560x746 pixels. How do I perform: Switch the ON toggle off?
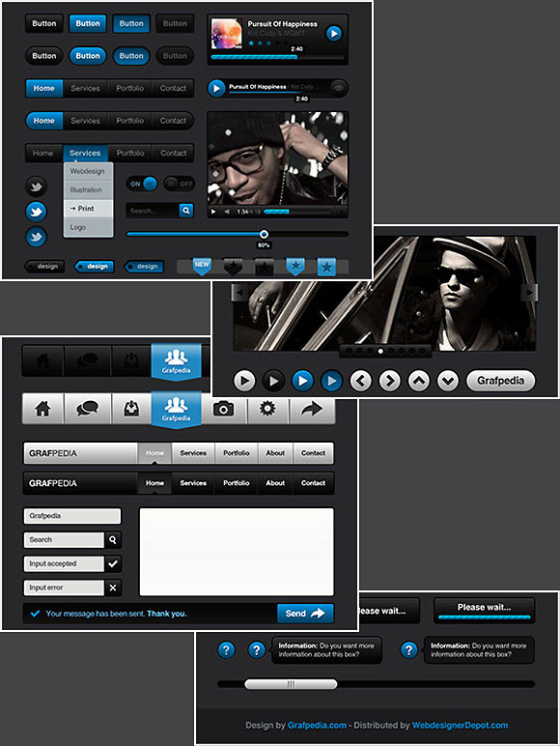142,184
